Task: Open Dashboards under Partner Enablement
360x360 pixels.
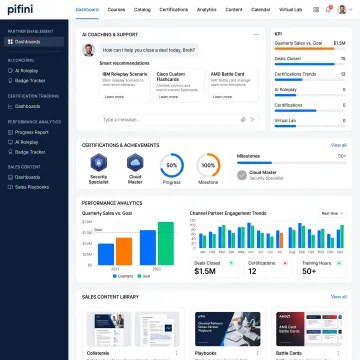Action: pyautogui.click(x=34, y=42)
